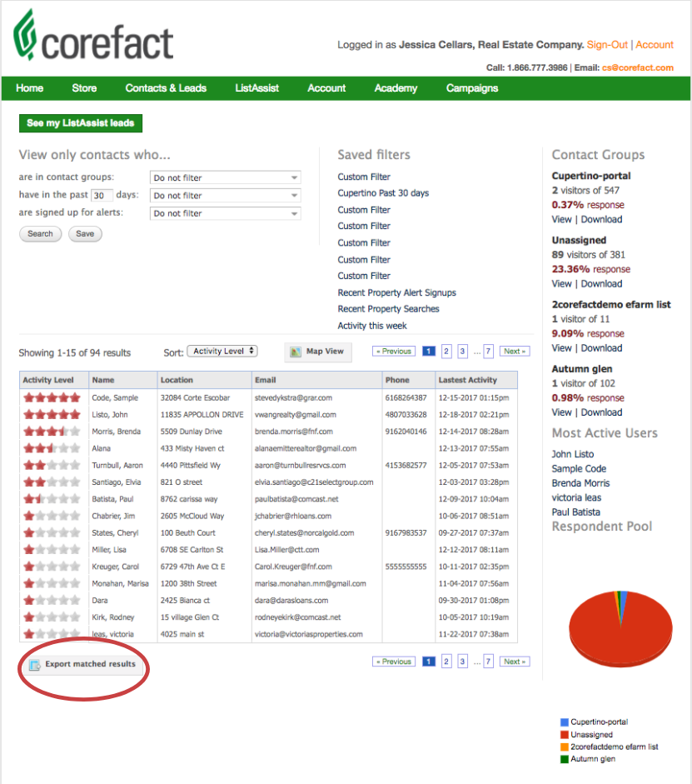Open the contact groups filter dropdown
Screen dimensions: 692x784
(225, 177)
